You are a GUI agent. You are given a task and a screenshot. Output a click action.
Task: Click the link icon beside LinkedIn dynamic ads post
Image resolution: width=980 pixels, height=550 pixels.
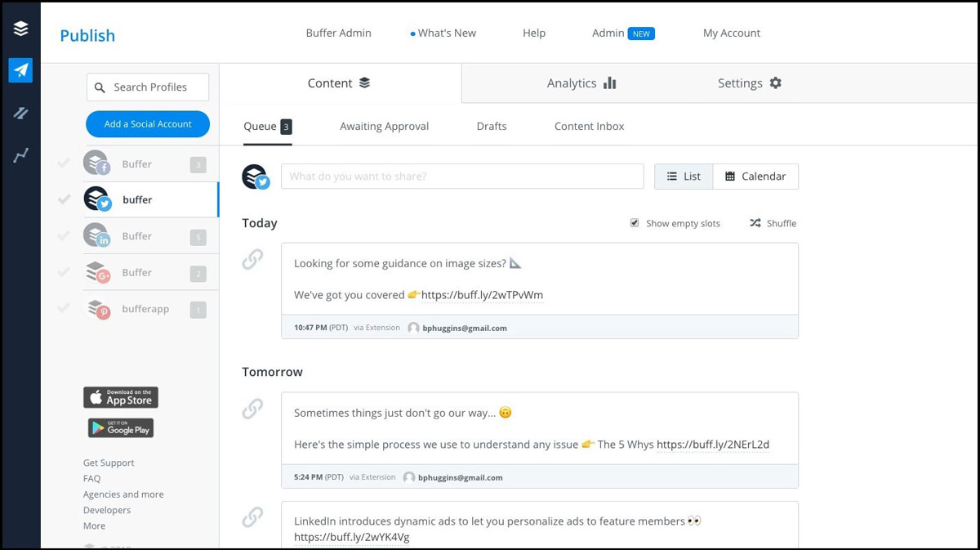[252, 516]
